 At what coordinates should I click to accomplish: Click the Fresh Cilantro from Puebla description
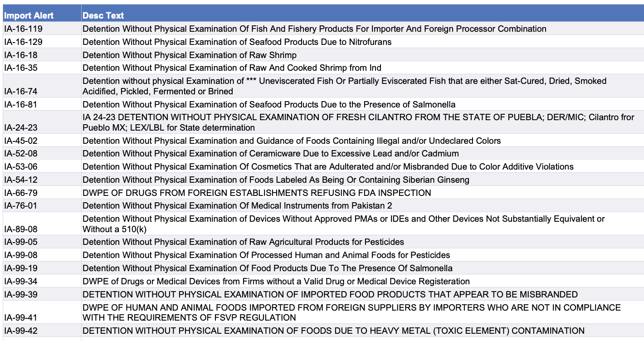[x=358, y=122]
